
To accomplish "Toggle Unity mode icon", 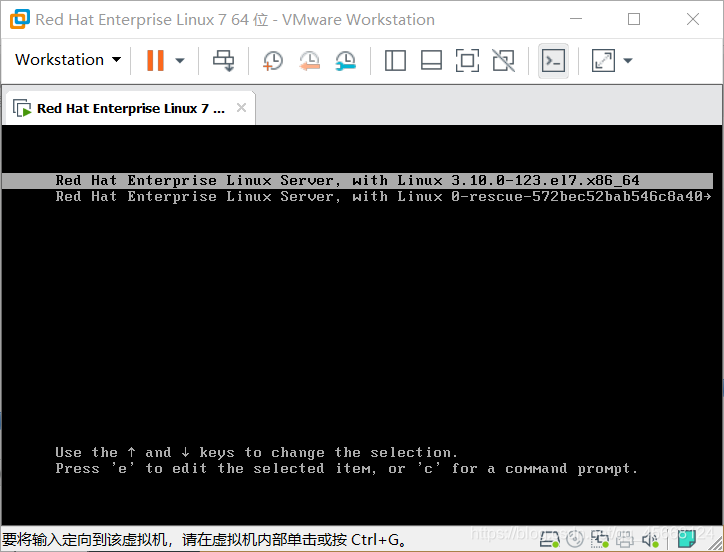I will tap(503, 61).
